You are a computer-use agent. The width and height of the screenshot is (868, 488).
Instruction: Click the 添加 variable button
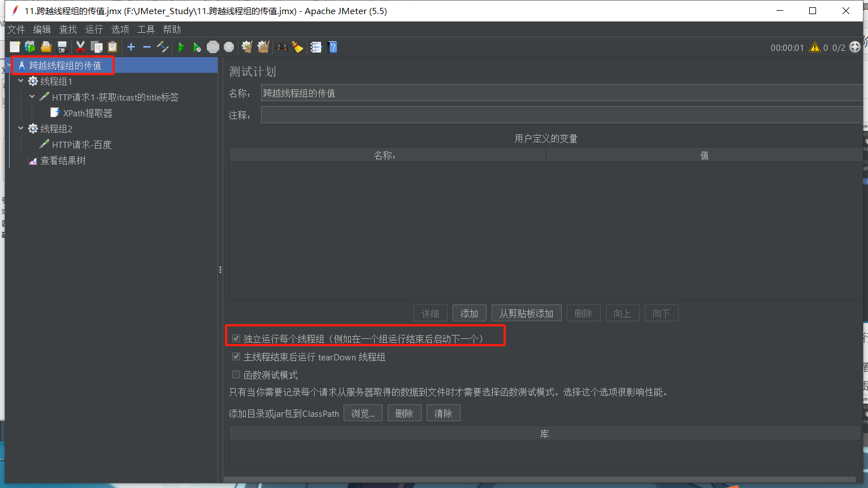pos(469,313)
